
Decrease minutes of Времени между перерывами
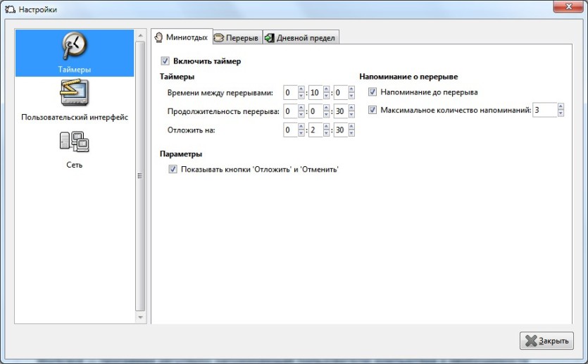pyautogui.click(x=326, y=96)
